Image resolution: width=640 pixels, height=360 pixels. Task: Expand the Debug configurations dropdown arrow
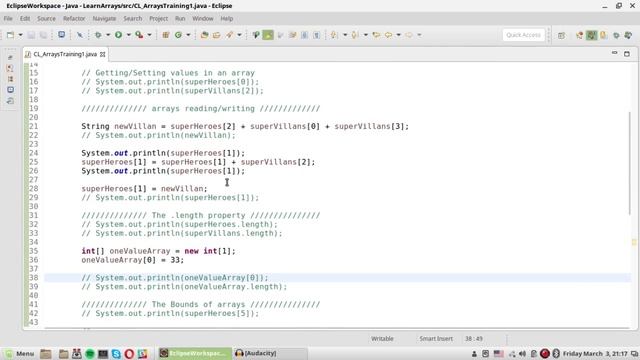[108, 35]
